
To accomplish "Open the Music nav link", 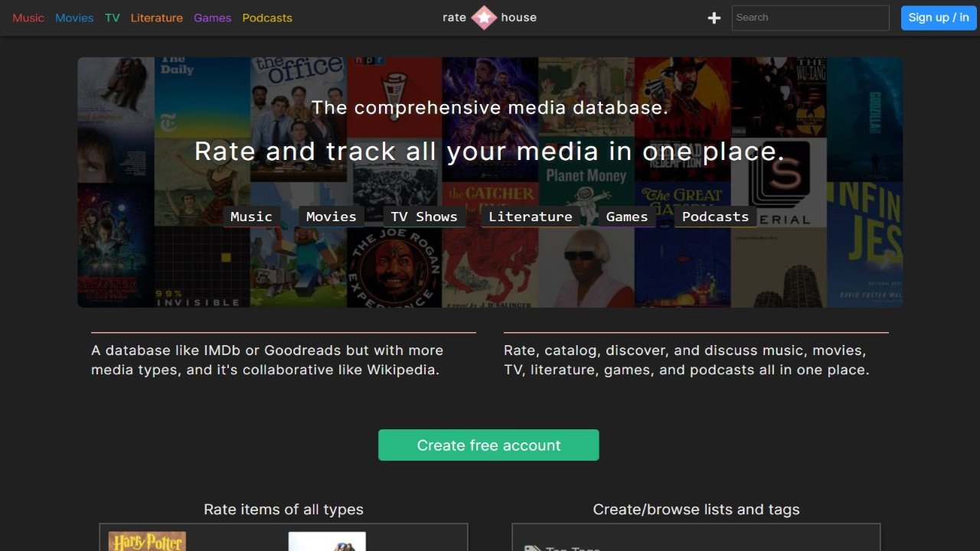I will [x=28, y=18].
